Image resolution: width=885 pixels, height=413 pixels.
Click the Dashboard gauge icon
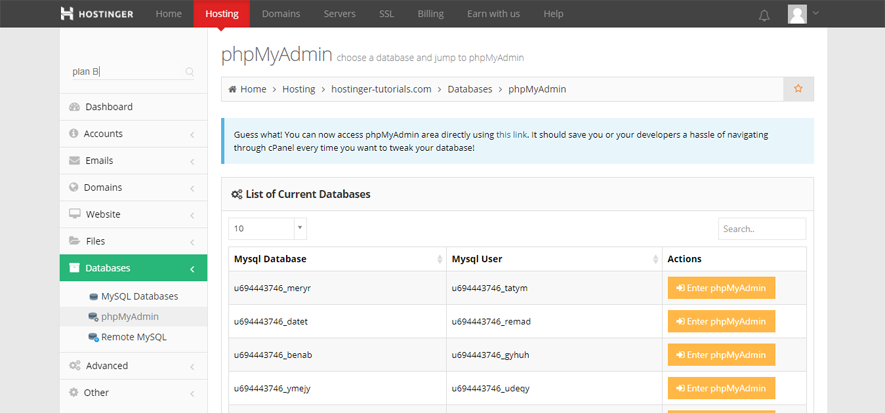[74, 107]
